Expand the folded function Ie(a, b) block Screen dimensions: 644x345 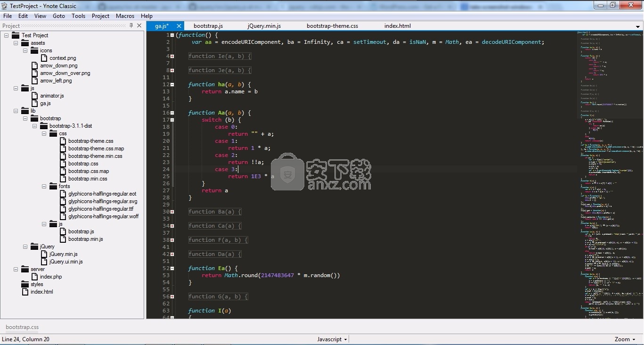tap(172, 56)
